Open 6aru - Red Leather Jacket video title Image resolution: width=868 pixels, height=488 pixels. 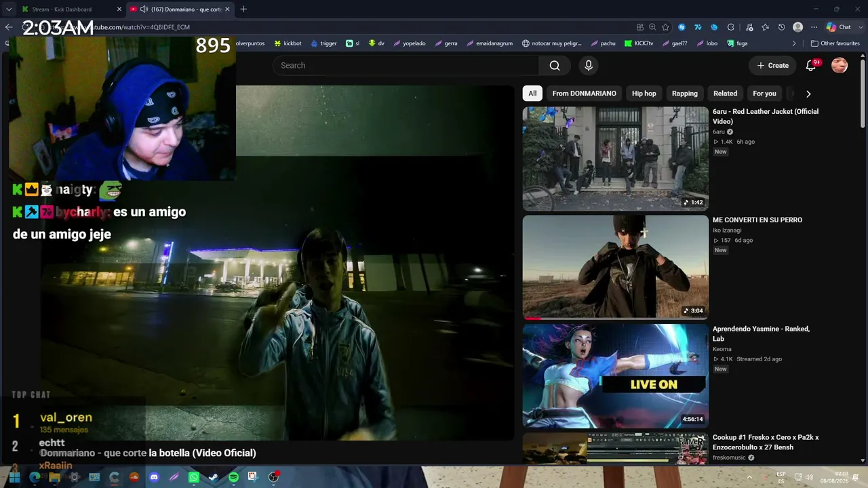tap(766, 117)
